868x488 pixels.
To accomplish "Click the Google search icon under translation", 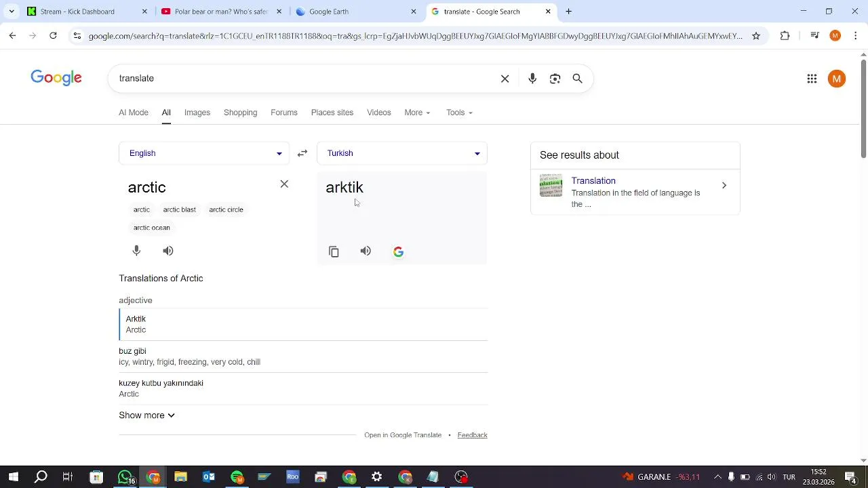I will 398,251.
